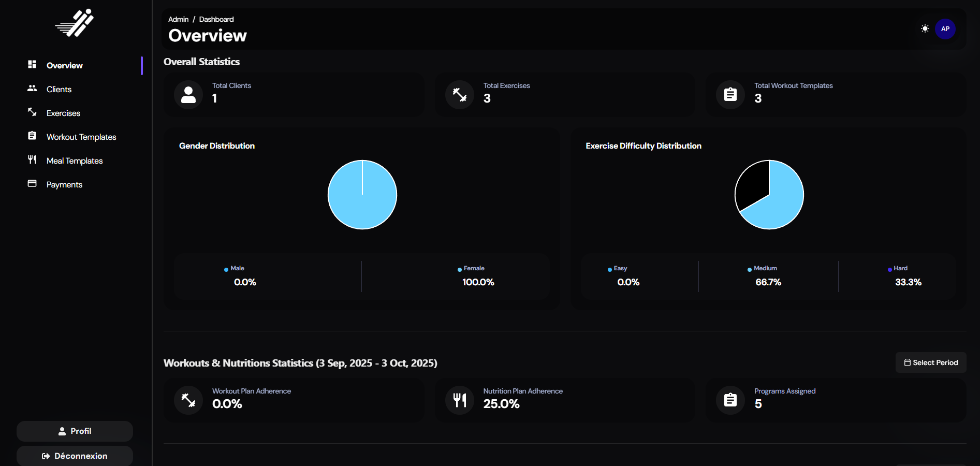Toggle light mode with the sun icon
This screenshot has width=980, height=466.
(925, 29)
